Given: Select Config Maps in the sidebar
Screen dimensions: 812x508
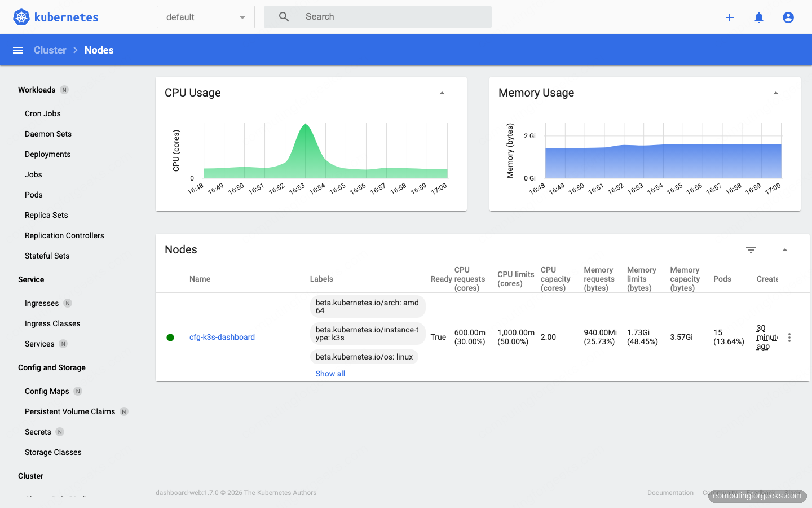Looking at the screenshot, I should (x=46, y=391).
